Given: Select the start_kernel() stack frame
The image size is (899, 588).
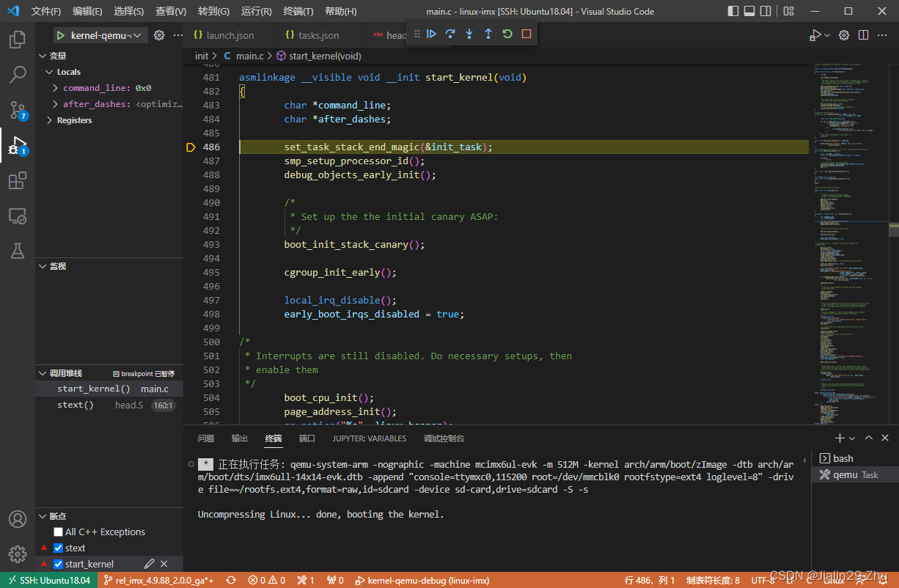Looking at the screenshot, I should click(x=109, y=389).
